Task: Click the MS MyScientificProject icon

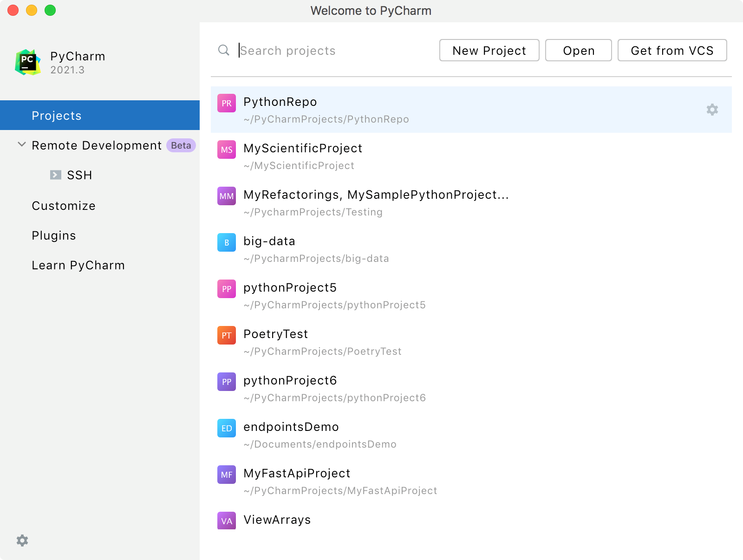Action: 227,150
